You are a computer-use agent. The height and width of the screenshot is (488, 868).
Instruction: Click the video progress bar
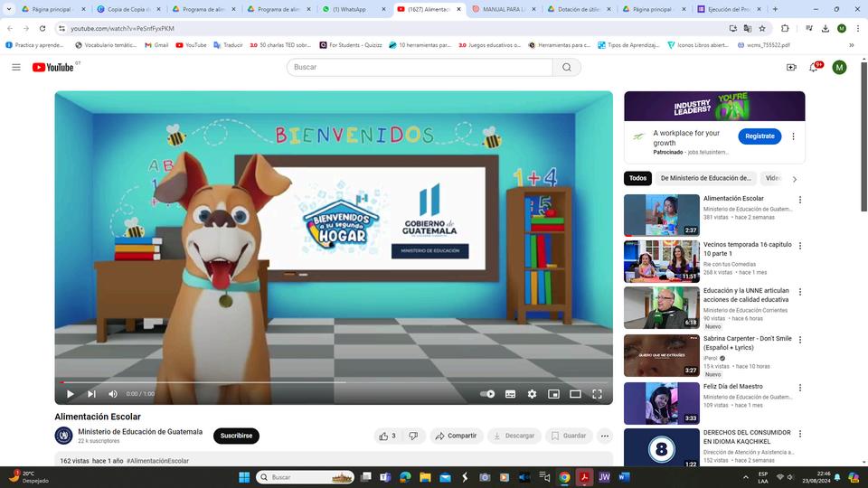334,381
